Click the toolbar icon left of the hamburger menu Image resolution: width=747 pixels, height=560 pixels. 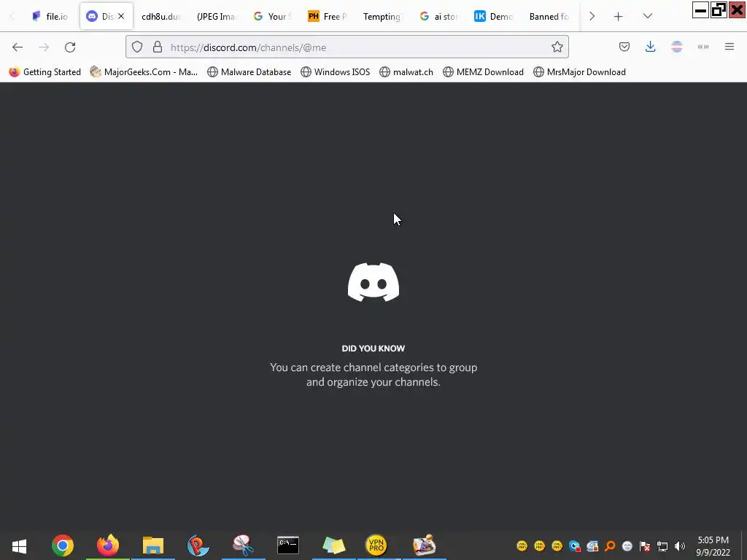coord(703,47)
